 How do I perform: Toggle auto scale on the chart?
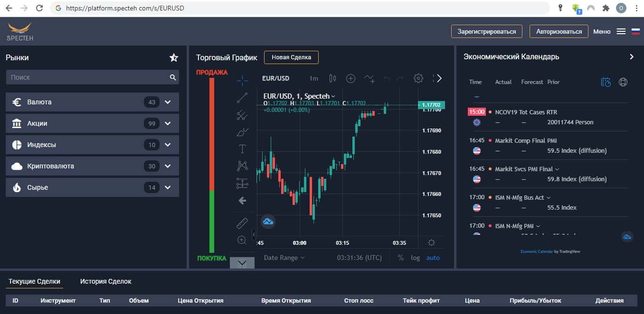pos(433,258)
